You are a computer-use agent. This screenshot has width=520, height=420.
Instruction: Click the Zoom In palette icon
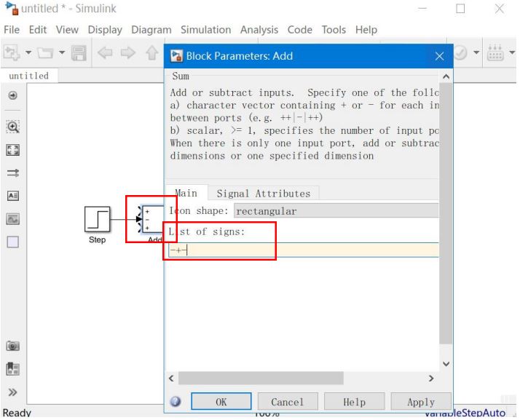pos(12,126)
